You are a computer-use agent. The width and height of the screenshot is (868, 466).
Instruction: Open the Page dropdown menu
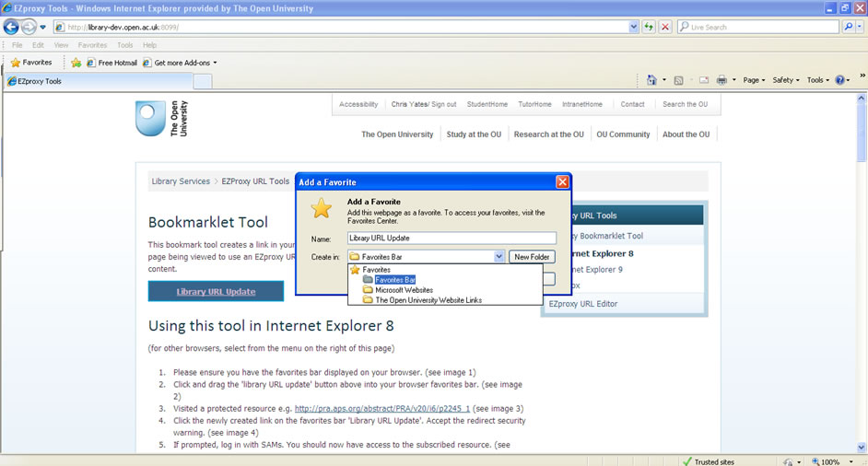754,80
